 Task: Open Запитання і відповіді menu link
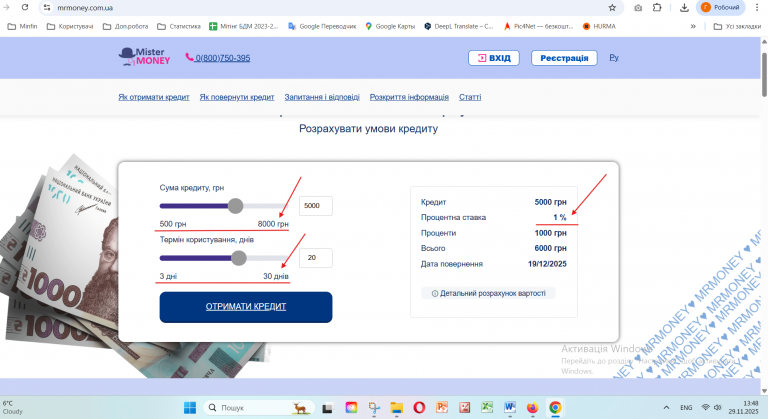322,97
